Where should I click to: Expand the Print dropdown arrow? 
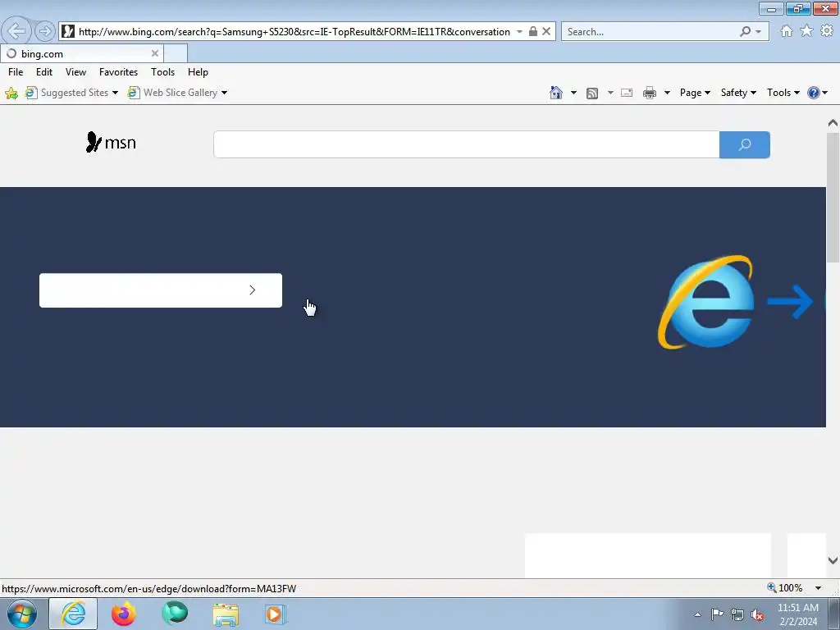tap(667, 93)
